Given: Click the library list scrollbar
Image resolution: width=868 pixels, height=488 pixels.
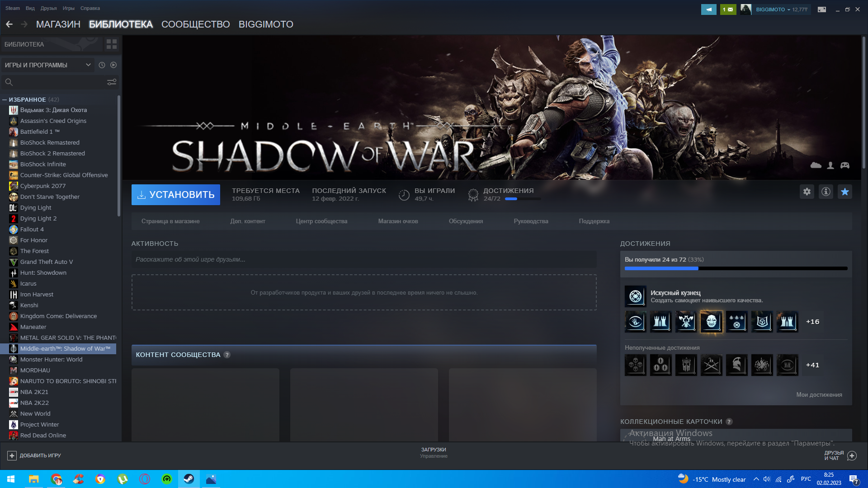Looking at the screenshot, I should (119, 156).
